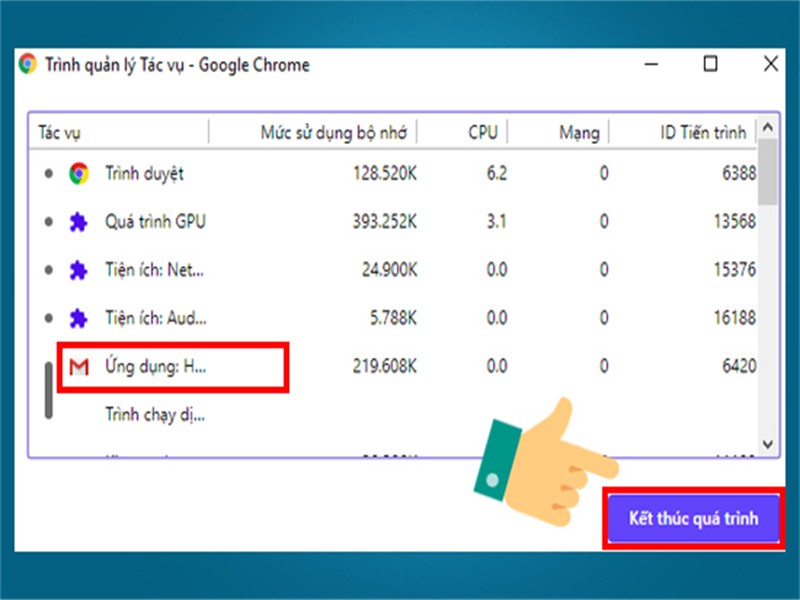Select the Trình chạy dị... row
This screenshot has height=600, width=800.
[x=393, y=414]
